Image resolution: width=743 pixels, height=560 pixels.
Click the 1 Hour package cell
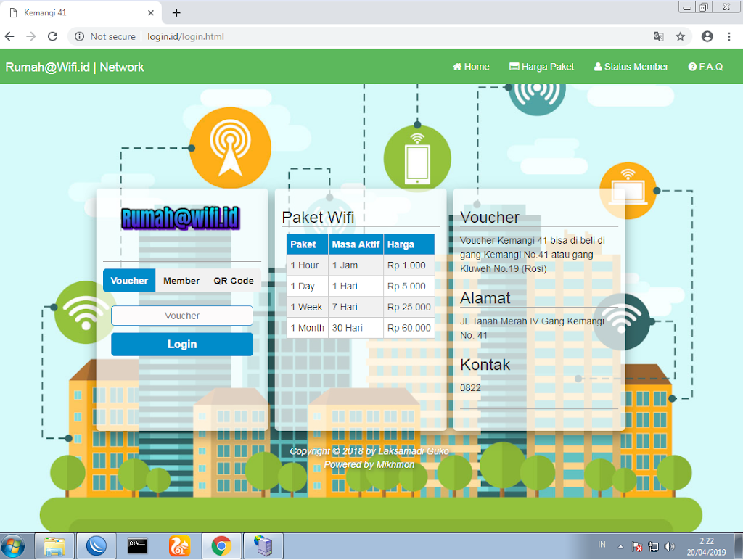307,265
